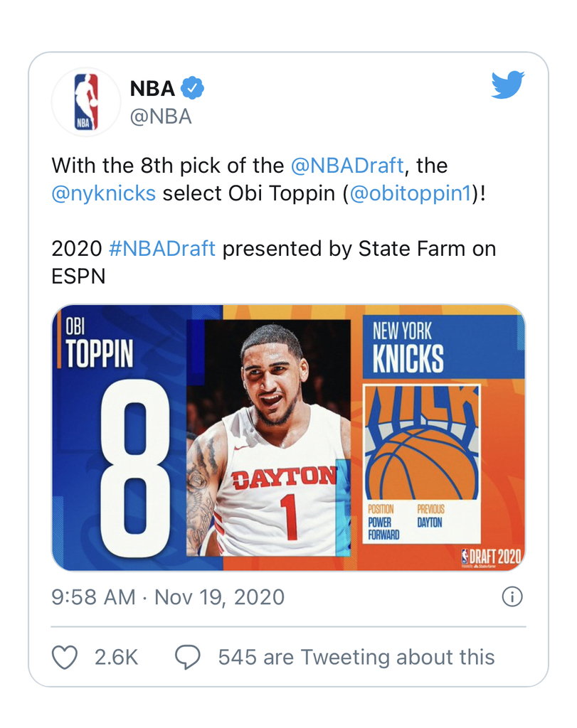Click the Twitter bird logo

508,85
